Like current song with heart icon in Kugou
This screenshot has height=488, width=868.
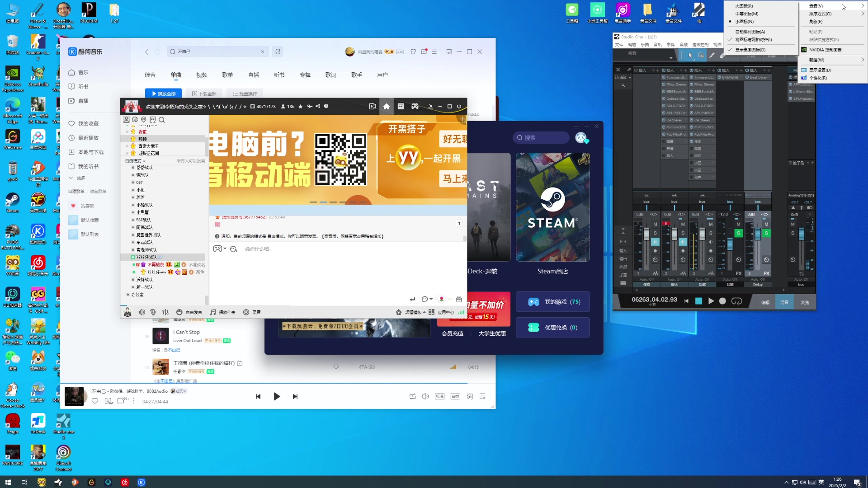(x=95, y=401)
